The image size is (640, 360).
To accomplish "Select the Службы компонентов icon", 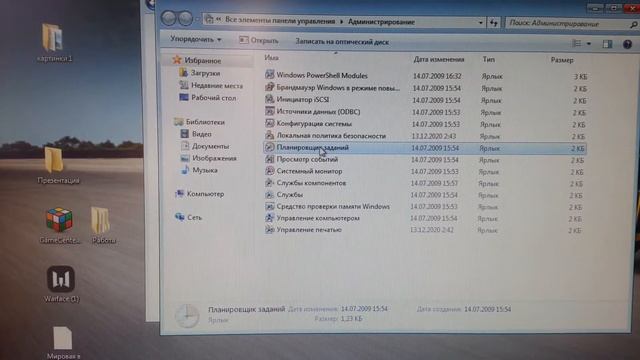I will [269, 183].
